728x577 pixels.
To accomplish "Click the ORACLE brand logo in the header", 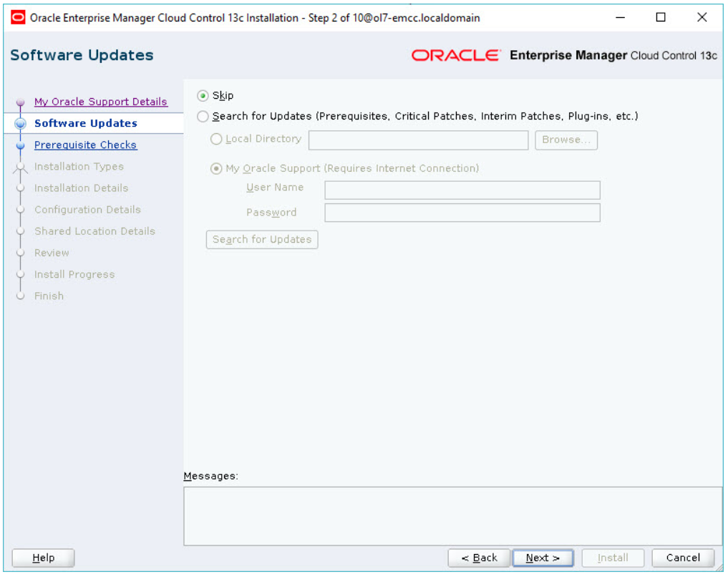I will coord(456,55).
